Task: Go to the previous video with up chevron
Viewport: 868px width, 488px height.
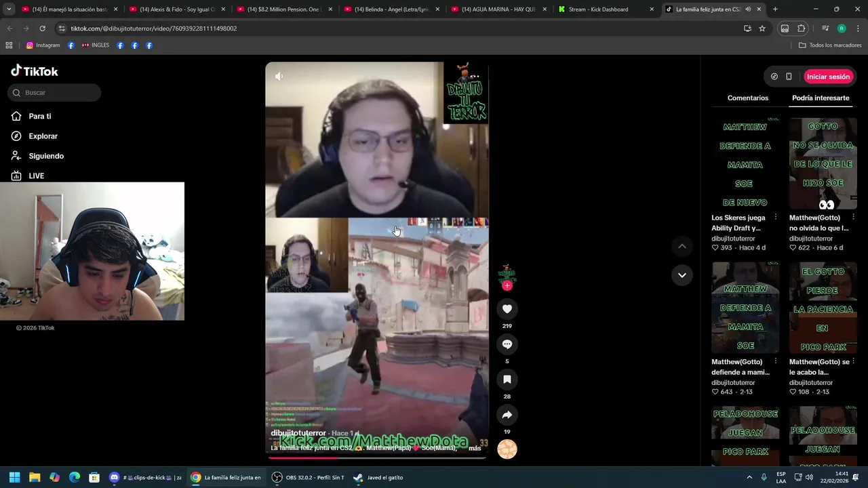Action: tap(682, 247)
